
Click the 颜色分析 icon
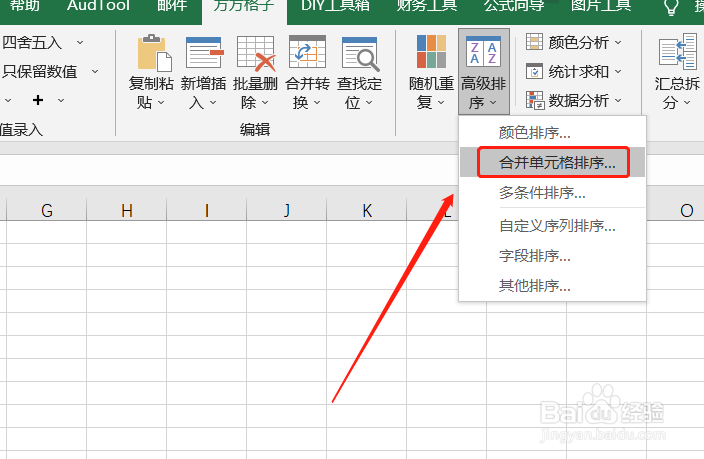(x=534, y=42)
